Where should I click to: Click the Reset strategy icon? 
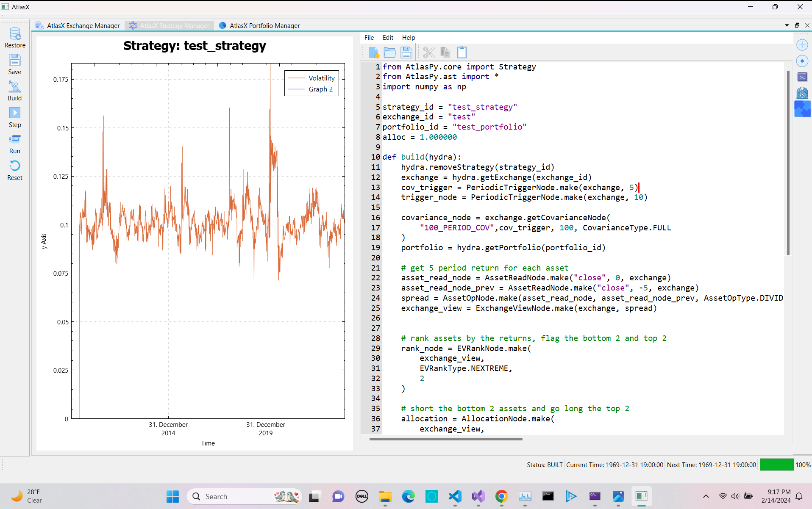click(15, 170)
